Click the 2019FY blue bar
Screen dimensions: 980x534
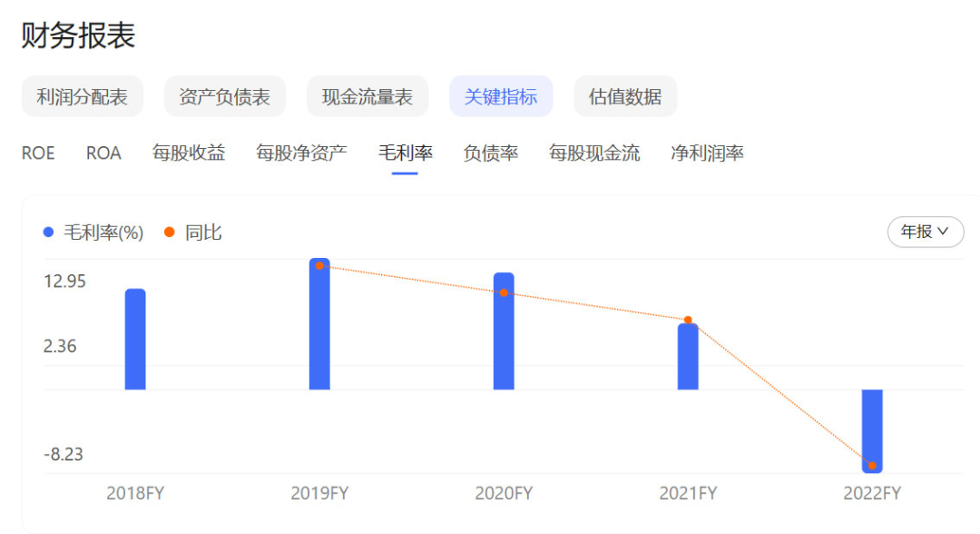[x=319, y=324]
